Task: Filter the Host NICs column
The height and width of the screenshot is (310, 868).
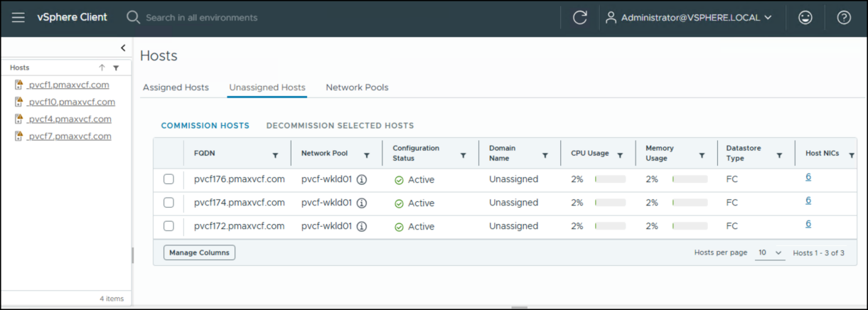Action: pos(852,155)
